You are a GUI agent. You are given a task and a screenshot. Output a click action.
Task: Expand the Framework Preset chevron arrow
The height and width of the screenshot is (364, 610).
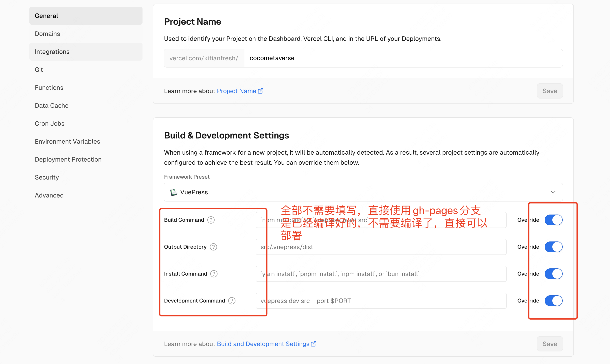pyautogui.click(x=553, y=192)
